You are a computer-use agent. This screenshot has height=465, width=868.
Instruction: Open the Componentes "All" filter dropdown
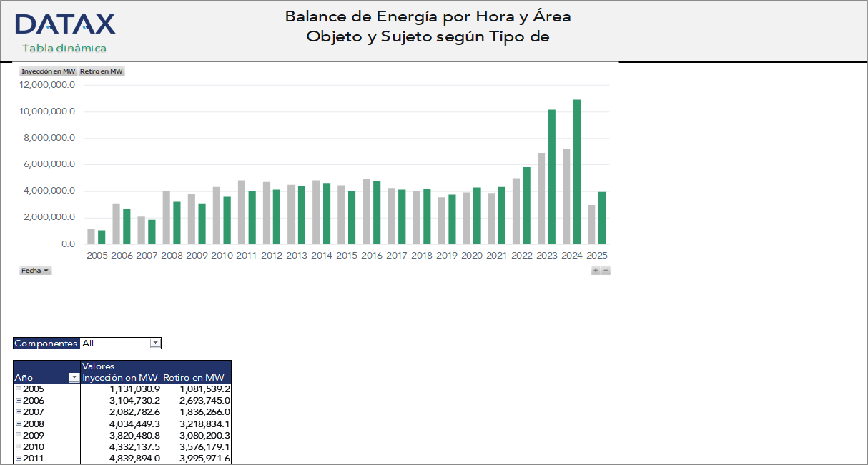[x=156, y=343]
